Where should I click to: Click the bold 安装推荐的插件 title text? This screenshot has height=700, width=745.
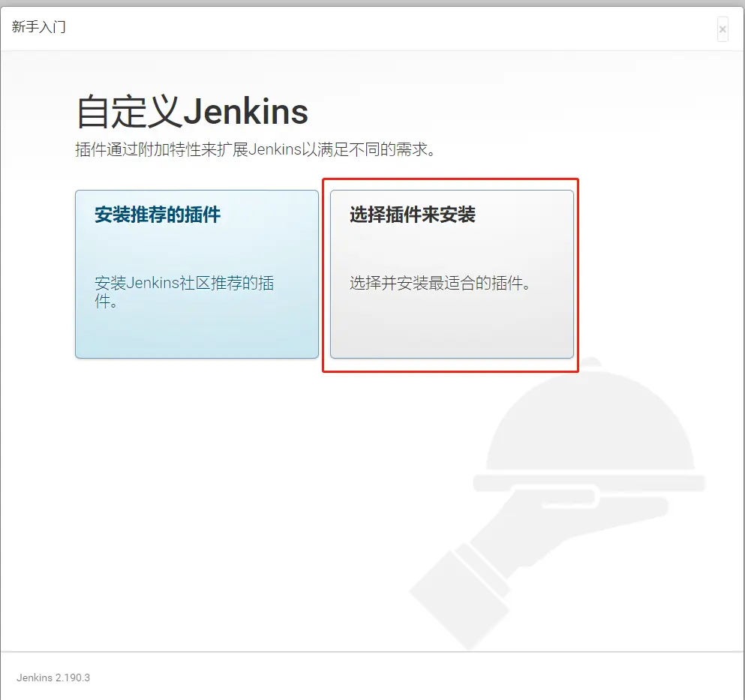[158, 215]
